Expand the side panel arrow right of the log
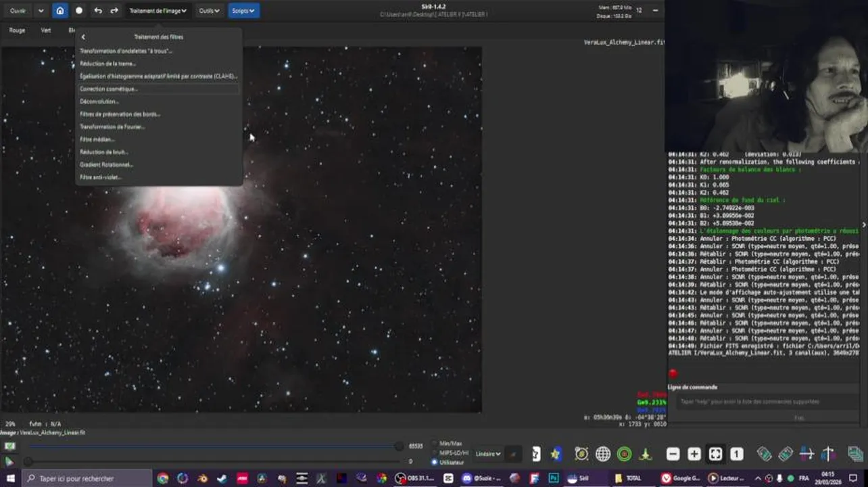This screenshot has height=487, width=868. pyautogui.click(x=864, y=225)
